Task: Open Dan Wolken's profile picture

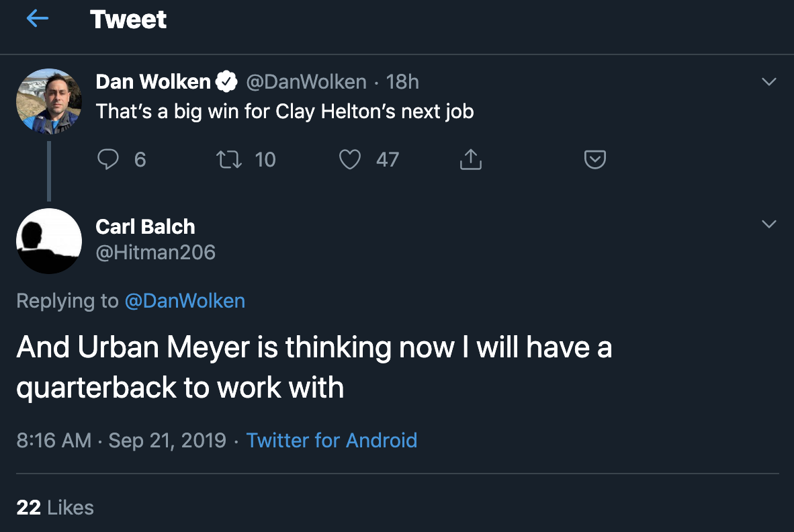Action: click(49, 101)
